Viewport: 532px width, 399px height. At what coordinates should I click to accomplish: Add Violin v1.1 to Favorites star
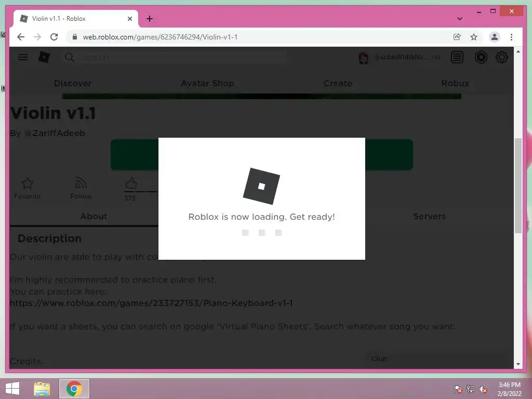tap(27, 188)
